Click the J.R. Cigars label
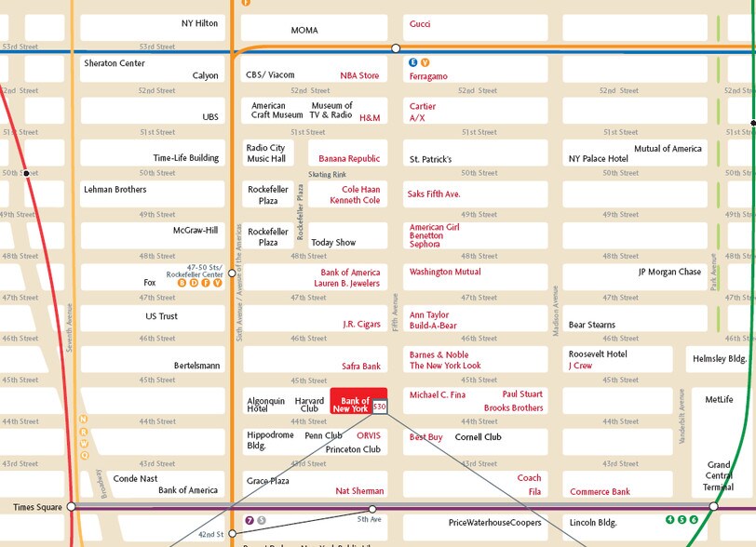This screenshot has height=547, width=756. pos(361,324)
